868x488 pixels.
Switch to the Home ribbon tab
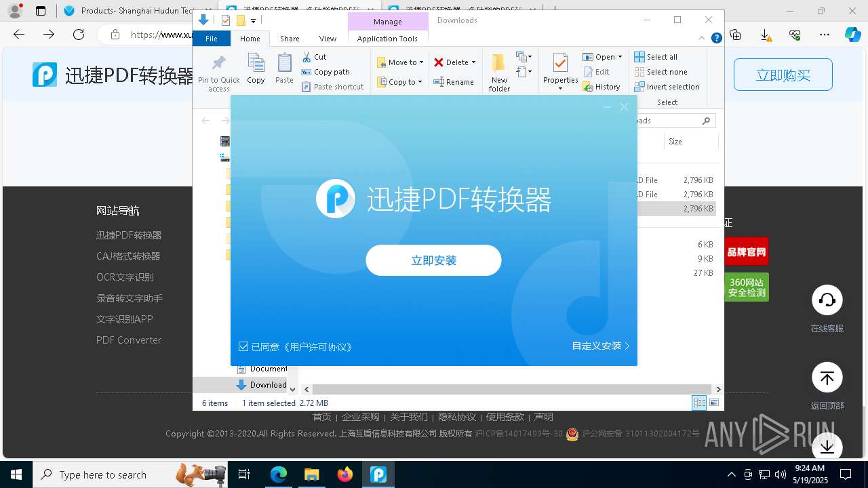[x=250, y=39]
